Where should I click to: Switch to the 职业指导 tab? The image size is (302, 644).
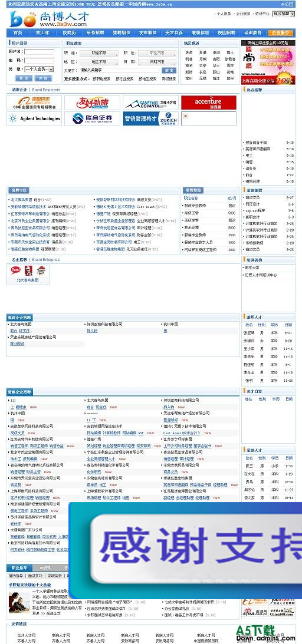pyautogui.click(x=19, y=567)
